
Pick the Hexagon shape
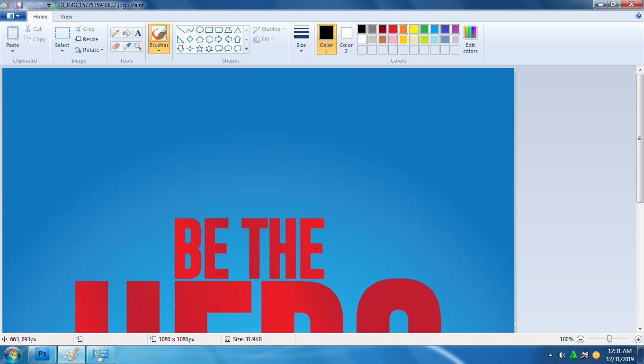point(209,39)
